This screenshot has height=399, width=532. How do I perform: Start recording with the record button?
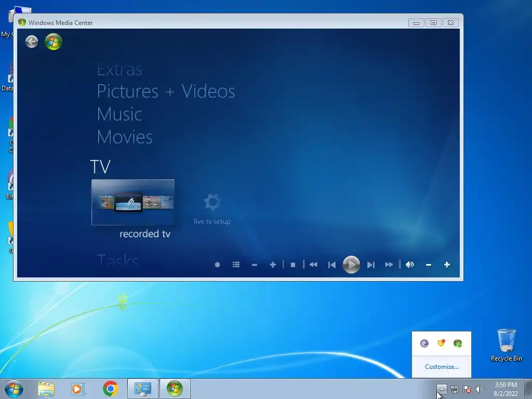click(218, 264)
